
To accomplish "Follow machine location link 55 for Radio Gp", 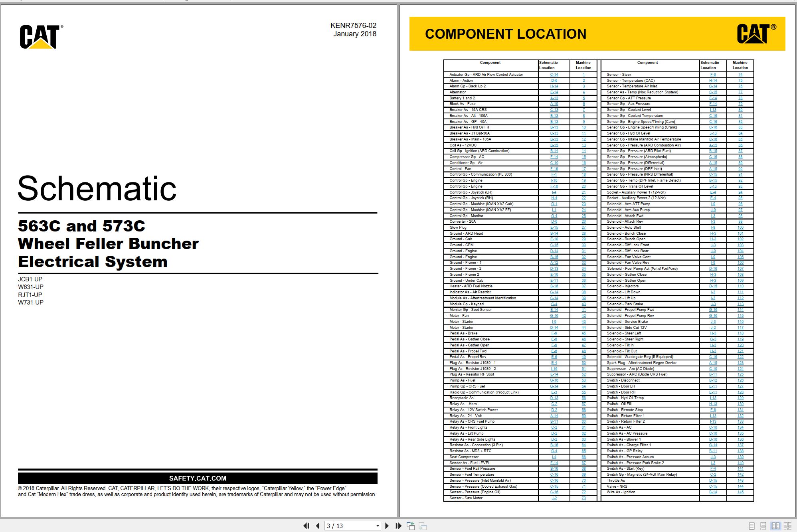I will click(x=583, y=392).
